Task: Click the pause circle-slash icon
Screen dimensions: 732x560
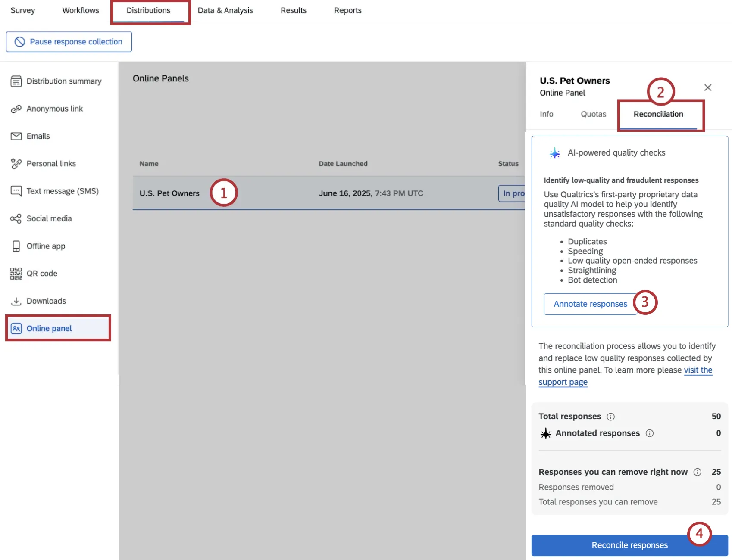Action: coord(20,42)
